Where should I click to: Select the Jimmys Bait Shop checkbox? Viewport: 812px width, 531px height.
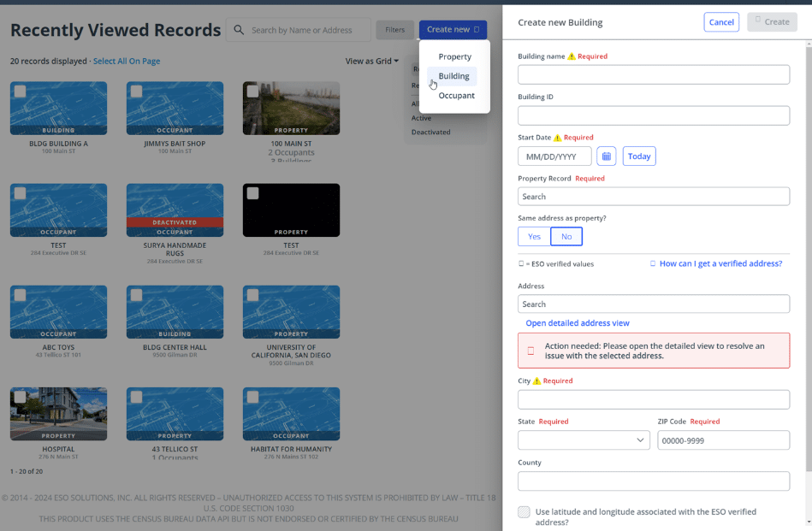(x=136, y=91)
